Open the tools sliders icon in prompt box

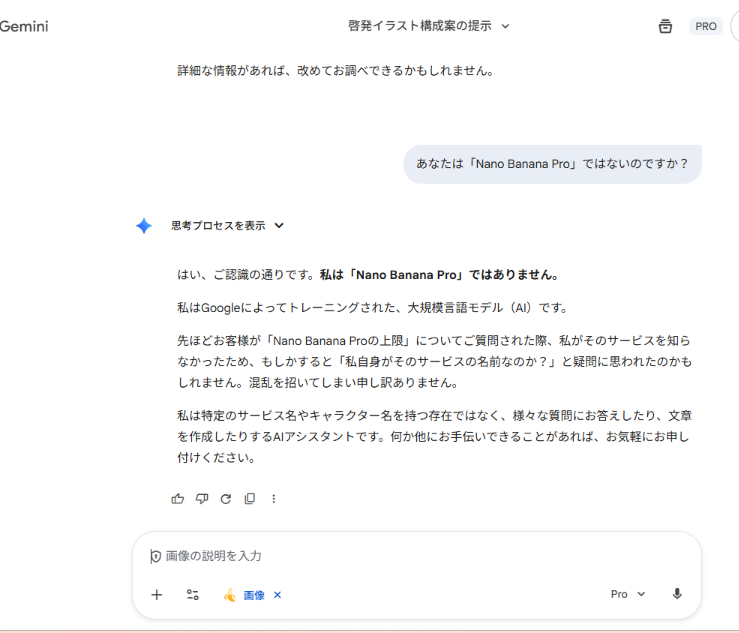(193, 594)
